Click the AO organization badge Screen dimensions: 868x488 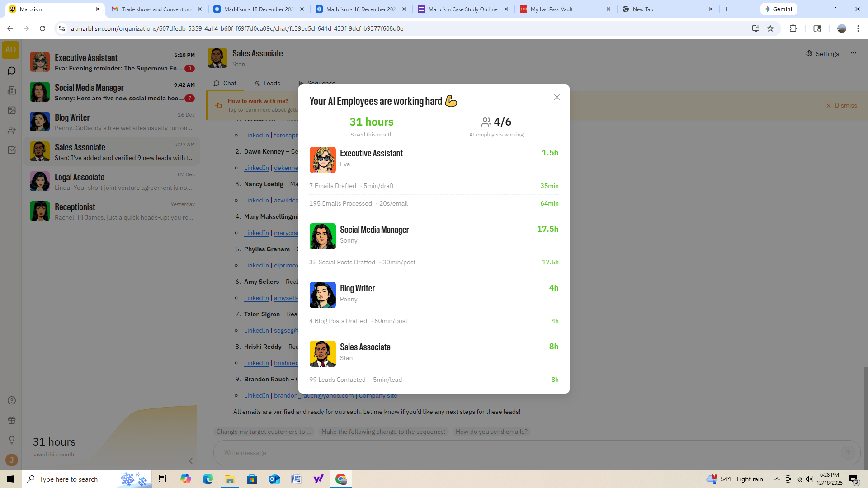[x=10, y=50]
